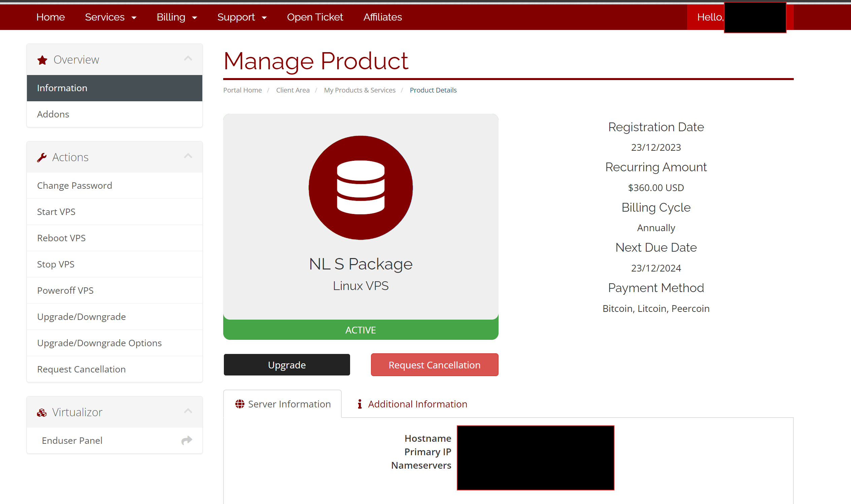Select Start VPS action
This screenshot has height=504, width=851.
tap(114, 212)
